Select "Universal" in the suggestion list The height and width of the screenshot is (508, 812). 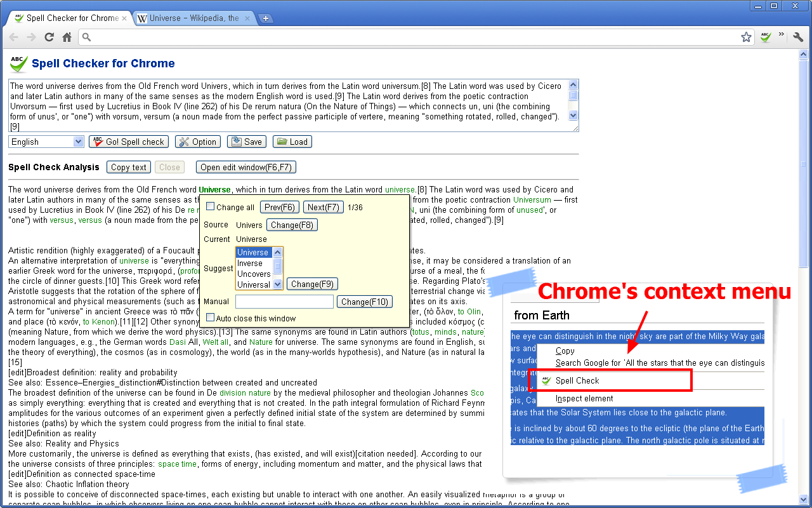point(254,284)
